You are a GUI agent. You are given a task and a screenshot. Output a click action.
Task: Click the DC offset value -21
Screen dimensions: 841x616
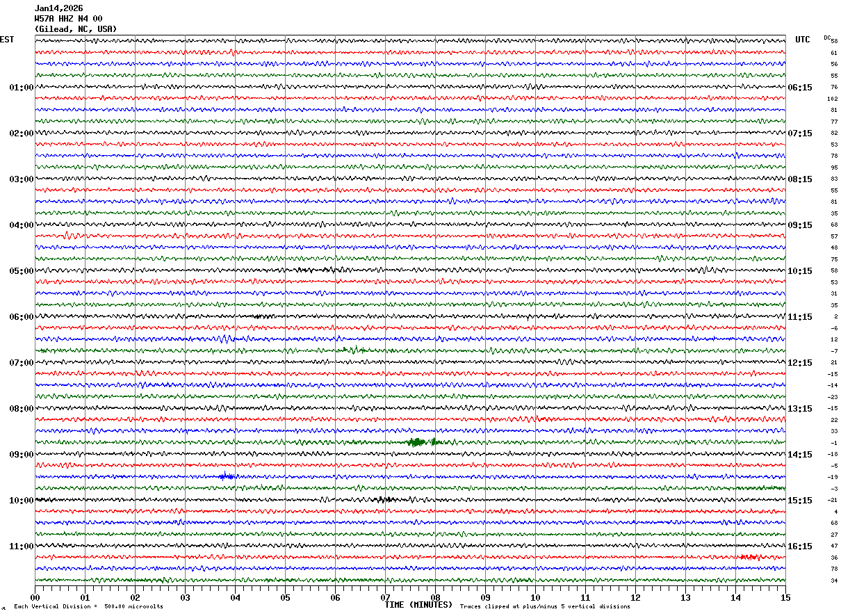[833, 500]
